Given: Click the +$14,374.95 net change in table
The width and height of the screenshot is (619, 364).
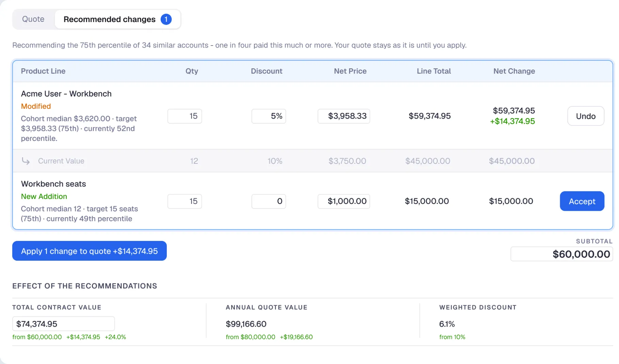Looking at the screenshot, I should tap(512, 121).
